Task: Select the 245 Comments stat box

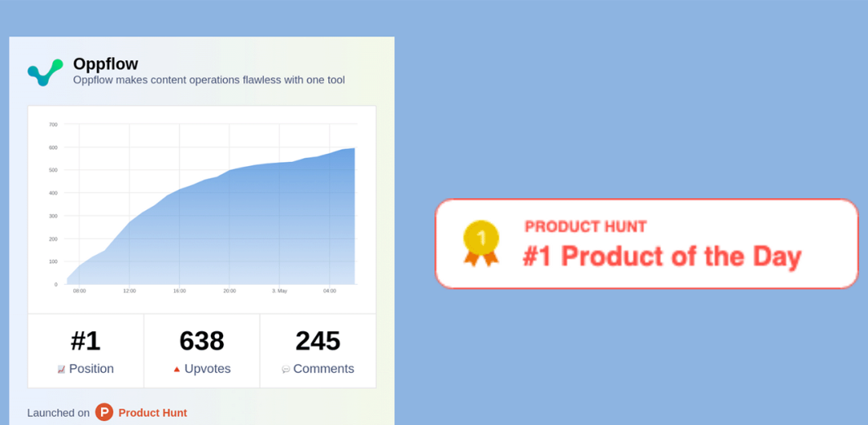Action: pos(318,351)
